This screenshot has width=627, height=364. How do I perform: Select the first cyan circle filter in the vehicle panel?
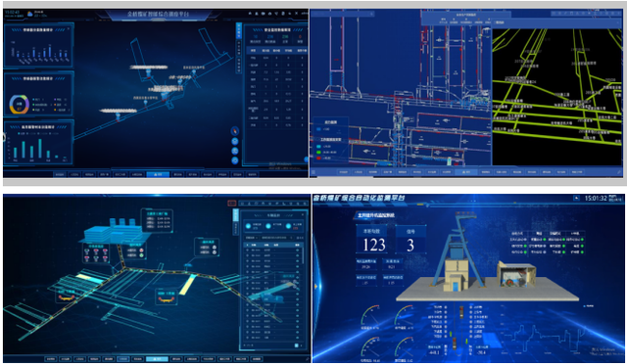tap(248, 226)
